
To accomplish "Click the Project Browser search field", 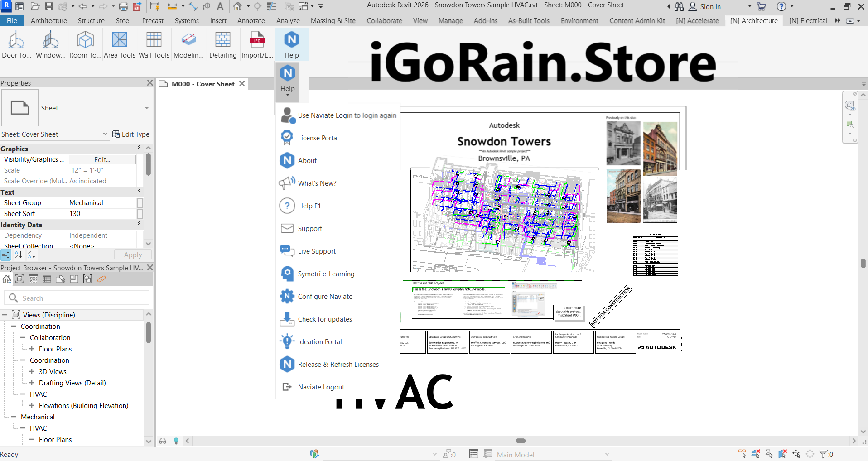I will point(82,298).
